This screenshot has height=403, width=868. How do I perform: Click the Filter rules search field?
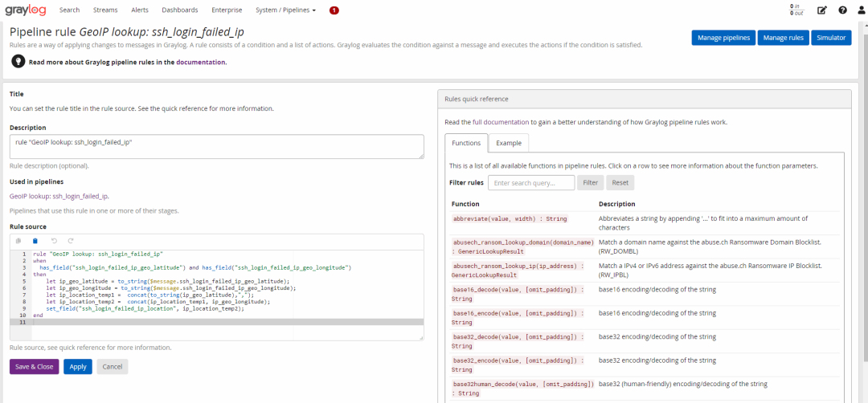[x=530, y=183]
